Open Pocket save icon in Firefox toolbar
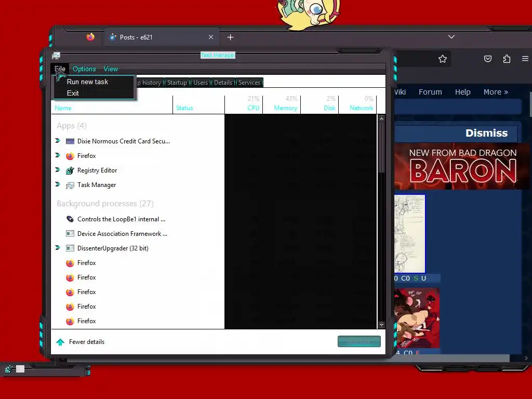Image resolution: width=532 pixels, height=399 pixels. (487, 59)
